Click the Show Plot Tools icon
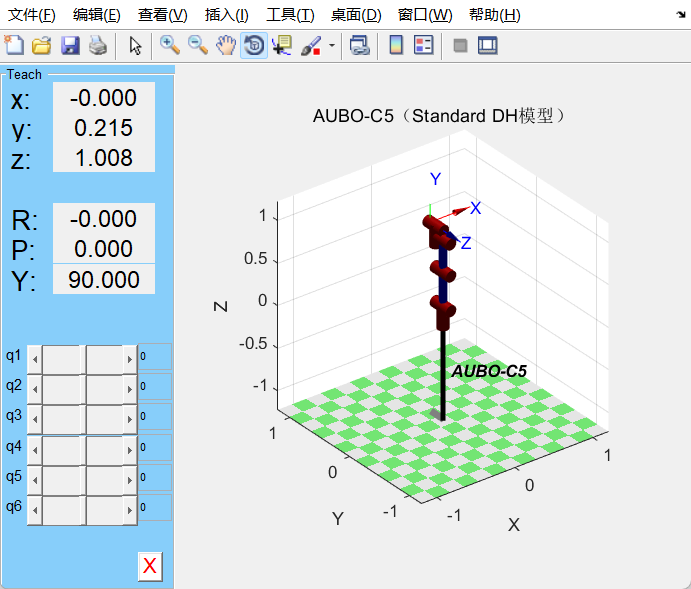The height and width of the screenshot is (589, 691). [x=488, y=45]
